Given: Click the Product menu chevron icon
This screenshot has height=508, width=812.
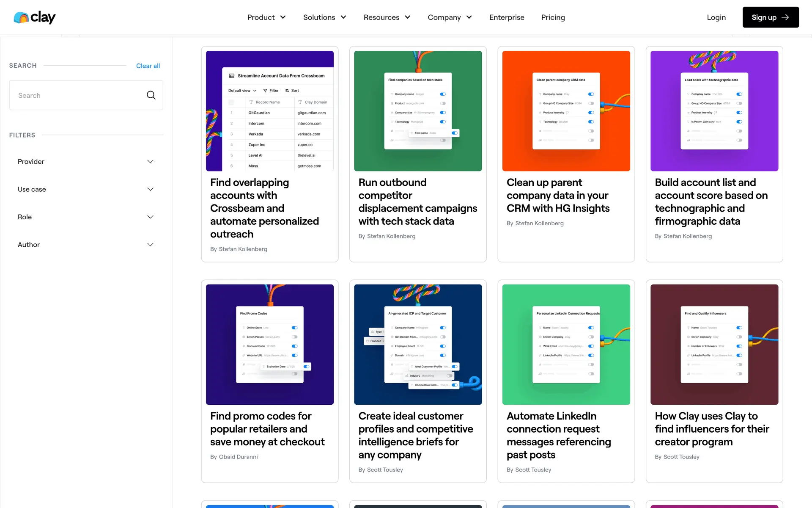Looking at the screenshot, I should (283, 17).
